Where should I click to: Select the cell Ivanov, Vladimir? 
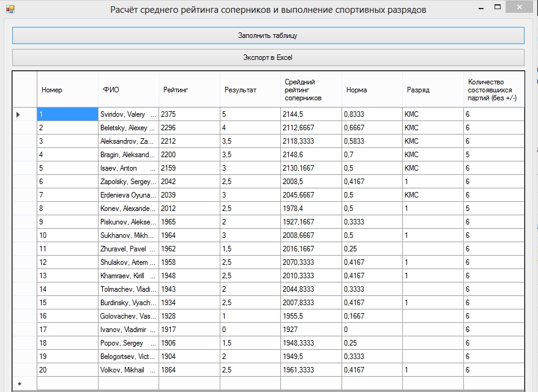pyautogui.click(x=129, y=329)
